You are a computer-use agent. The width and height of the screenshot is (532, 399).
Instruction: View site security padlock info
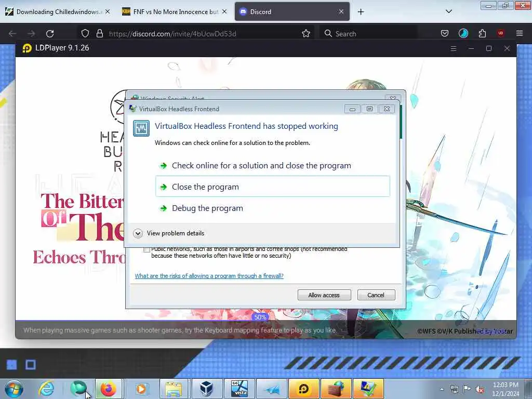99,34
